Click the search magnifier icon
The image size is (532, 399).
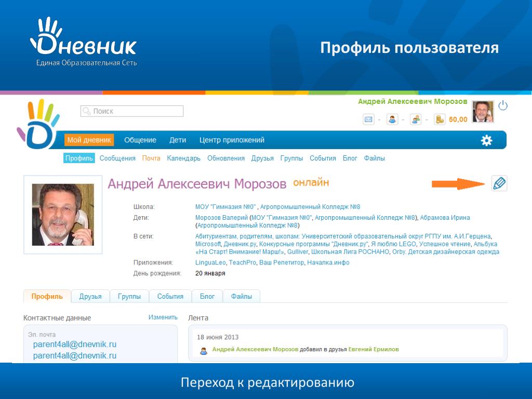click(87, 111)
